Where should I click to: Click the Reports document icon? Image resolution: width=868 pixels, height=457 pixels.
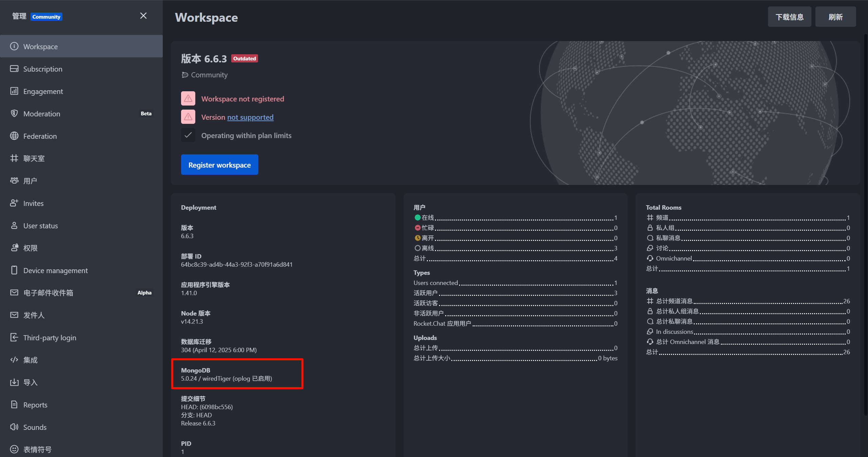click(14, 404)
